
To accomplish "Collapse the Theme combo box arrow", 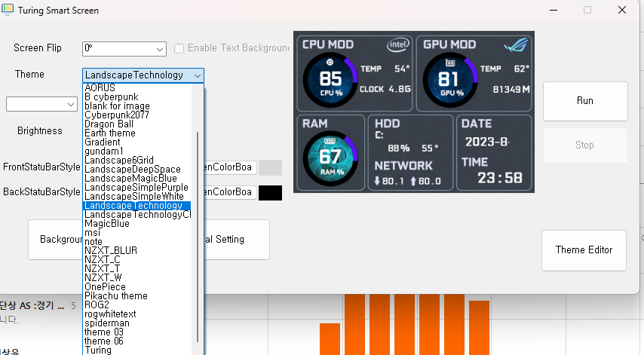I will 198,75.
